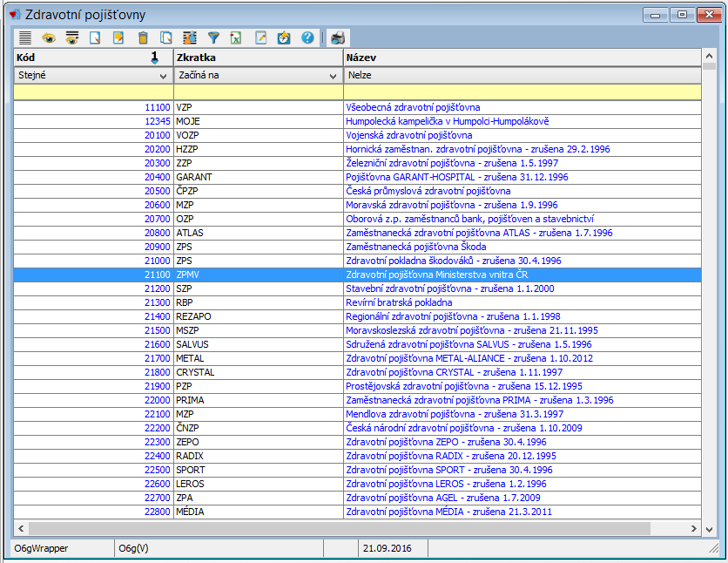Open the filter funnel tool
Screen dimensions: 728x563
tap(213, 37)
